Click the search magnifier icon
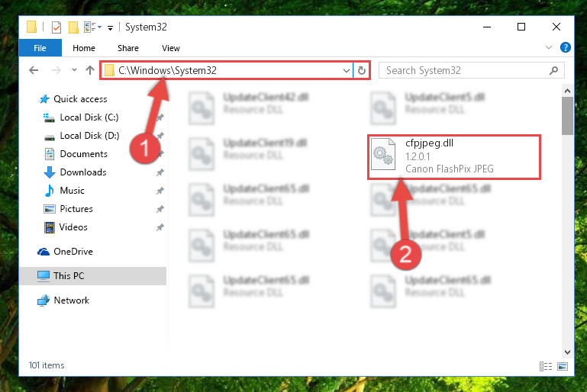This screenshot has width=587, height=392. pyautogui.click(x=553, y=70)
